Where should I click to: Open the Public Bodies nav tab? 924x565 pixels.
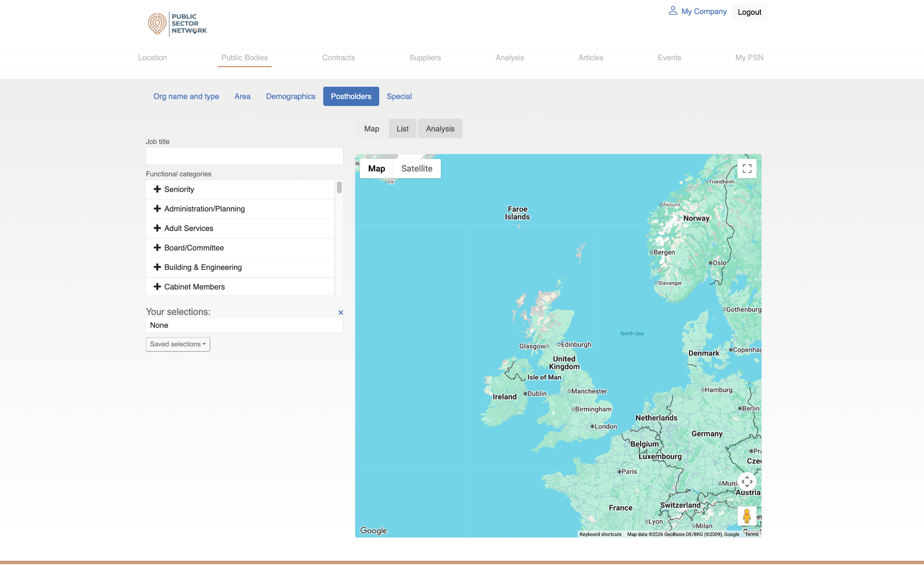pos(244,58)
